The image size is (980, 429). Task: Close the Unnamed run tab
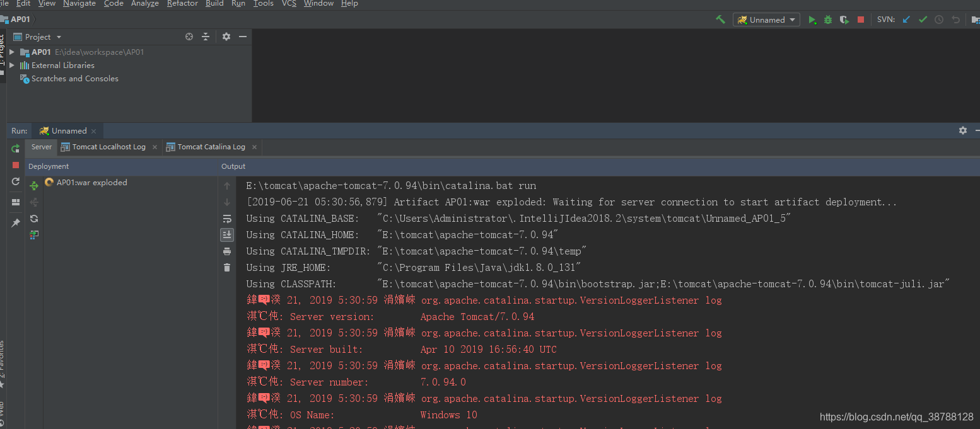tap(93, 131)
